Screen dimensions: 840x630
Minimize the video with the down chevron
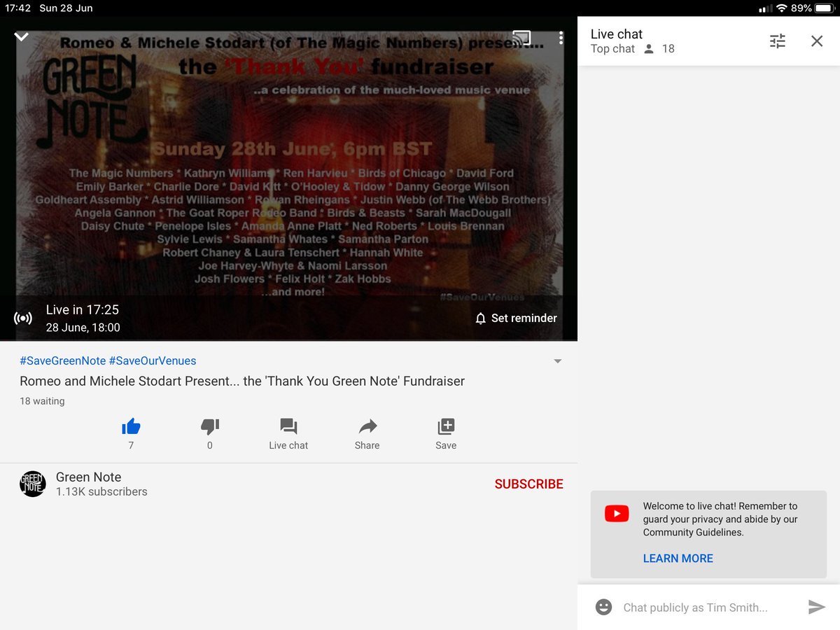click(22, 37)
